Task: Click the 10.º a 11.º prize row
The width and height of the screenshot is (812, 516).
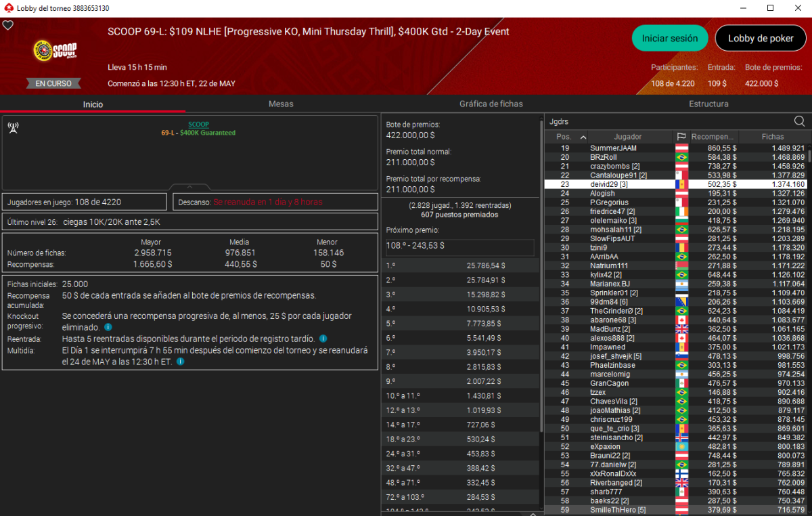Action: 460,395
